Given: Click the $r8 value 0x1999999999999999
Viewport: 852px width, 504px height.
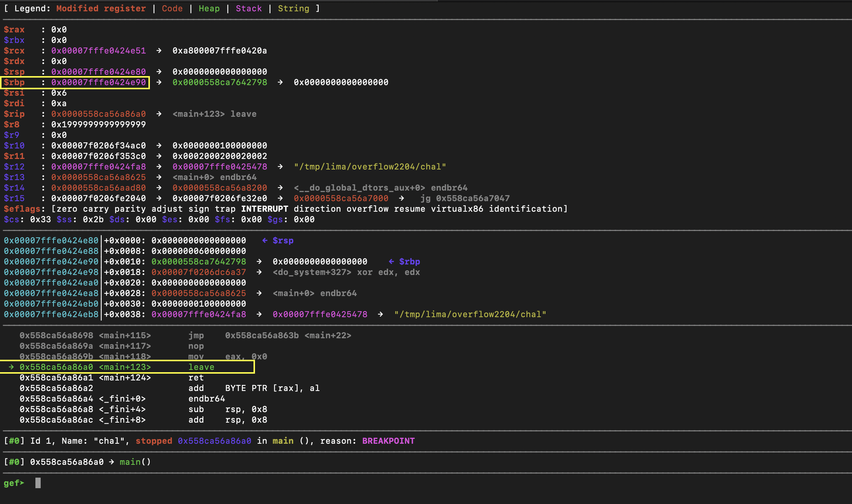Looking at the screenshot, I should coord(99,124).
